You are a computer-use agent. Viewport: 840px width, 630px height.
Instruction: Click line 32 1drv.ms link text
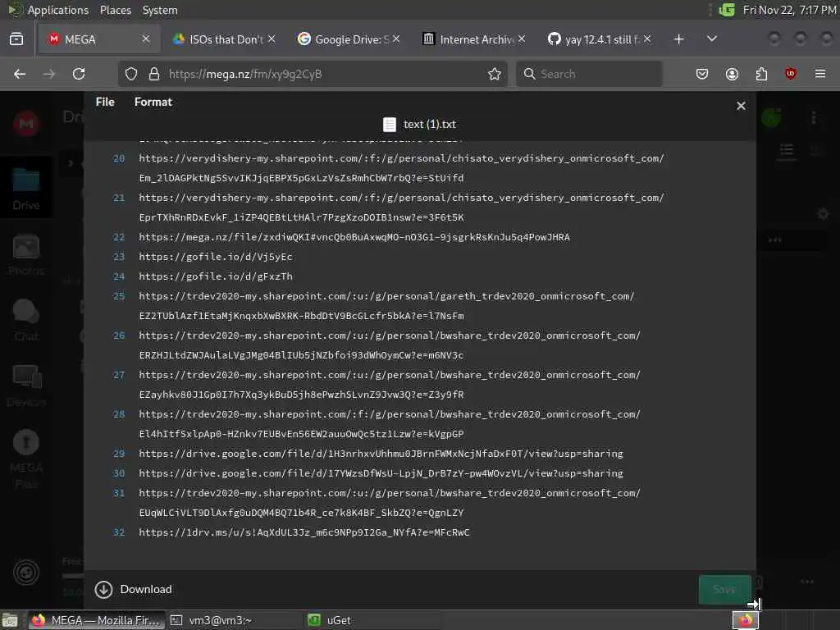tap(304, 532)
